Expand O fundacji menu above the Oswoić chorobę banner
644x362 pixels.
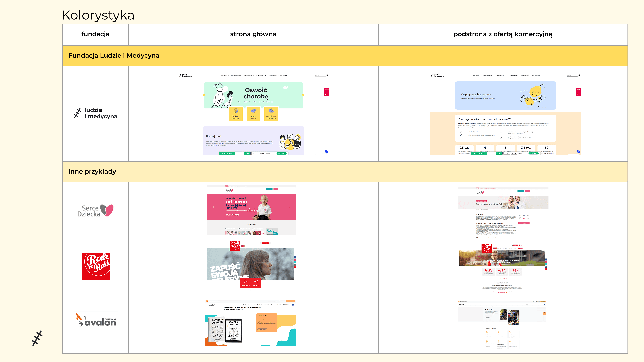coord(225,75)
